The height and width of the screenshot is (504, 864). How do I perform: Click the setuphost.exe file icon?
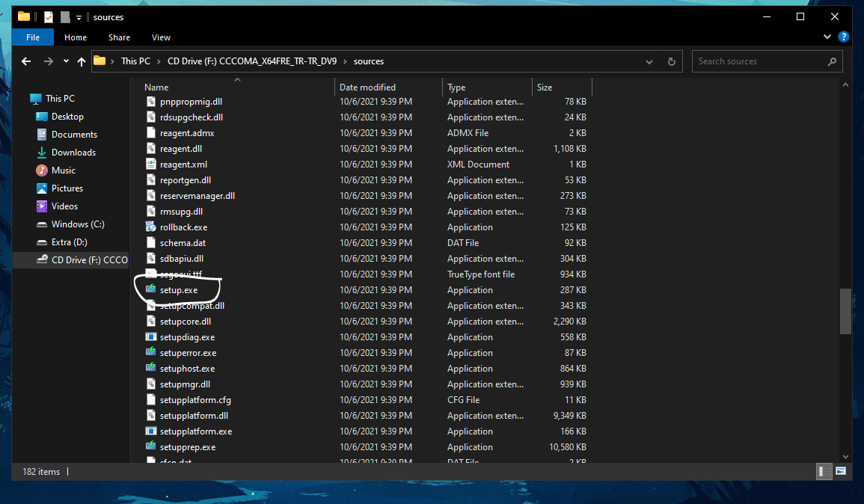(x=150, y=368)
